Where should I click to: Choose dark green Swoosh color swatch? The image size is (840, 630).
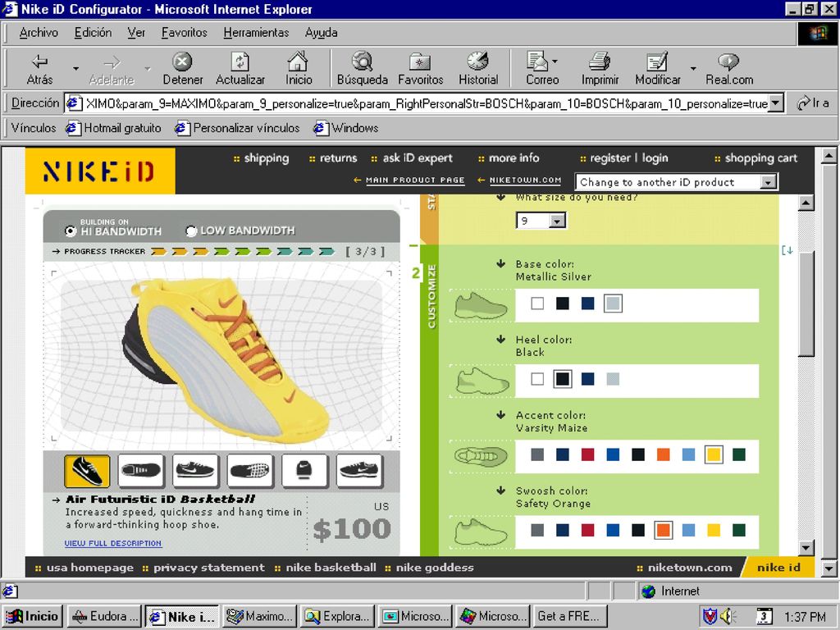point(739,531)
